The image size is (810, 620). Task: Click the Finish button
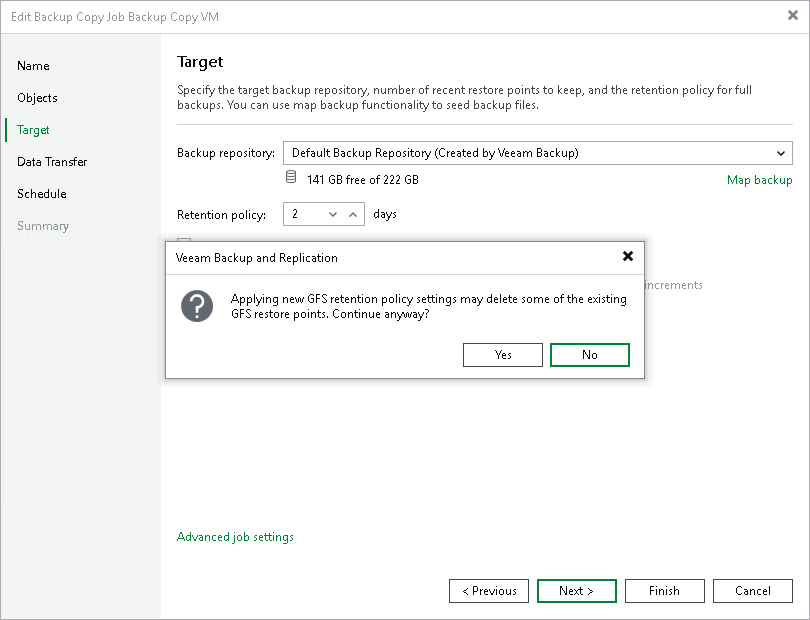(664, 591)
